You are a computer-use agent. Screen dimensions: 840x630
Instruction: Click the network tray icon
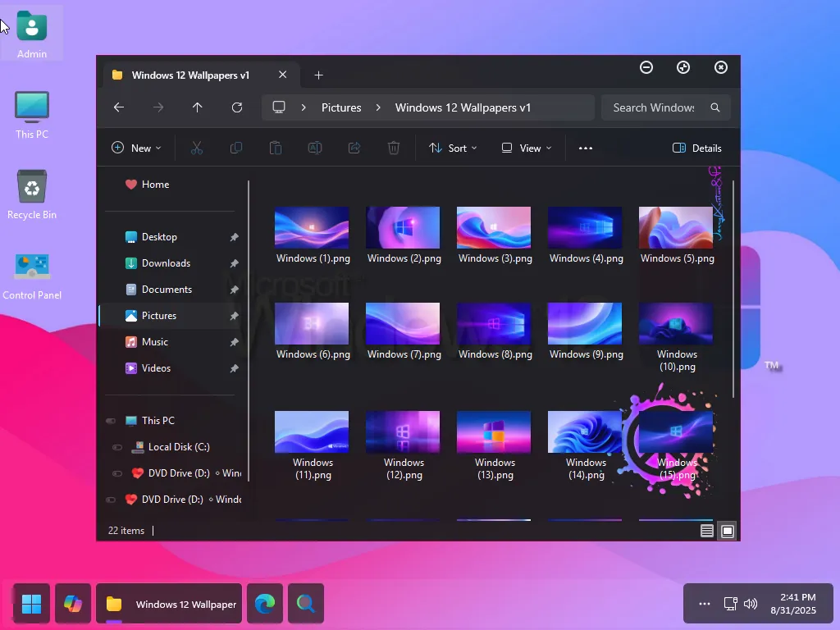(x=730, y=604)
